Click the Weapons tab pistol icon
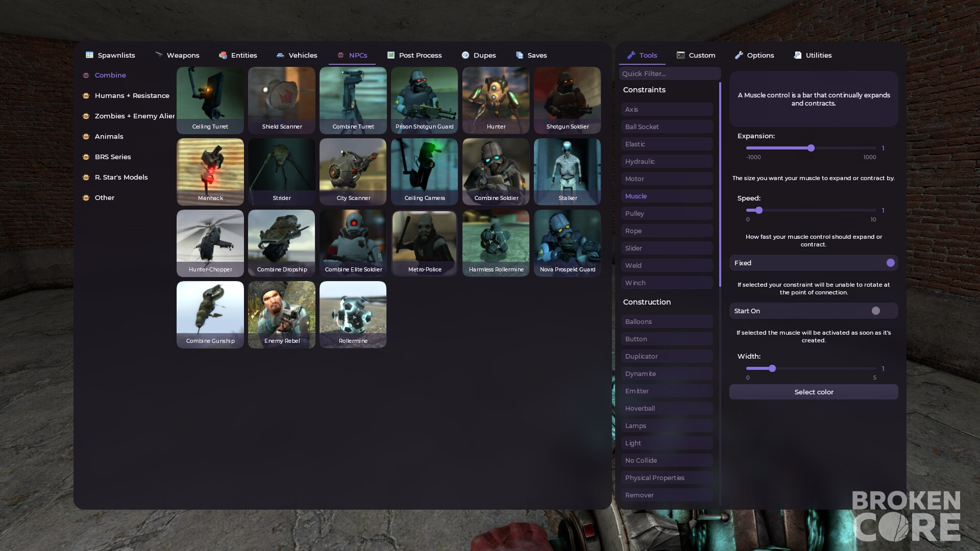Screen dimensions: 980x551 pyautogui.click(x=159, y=55)
